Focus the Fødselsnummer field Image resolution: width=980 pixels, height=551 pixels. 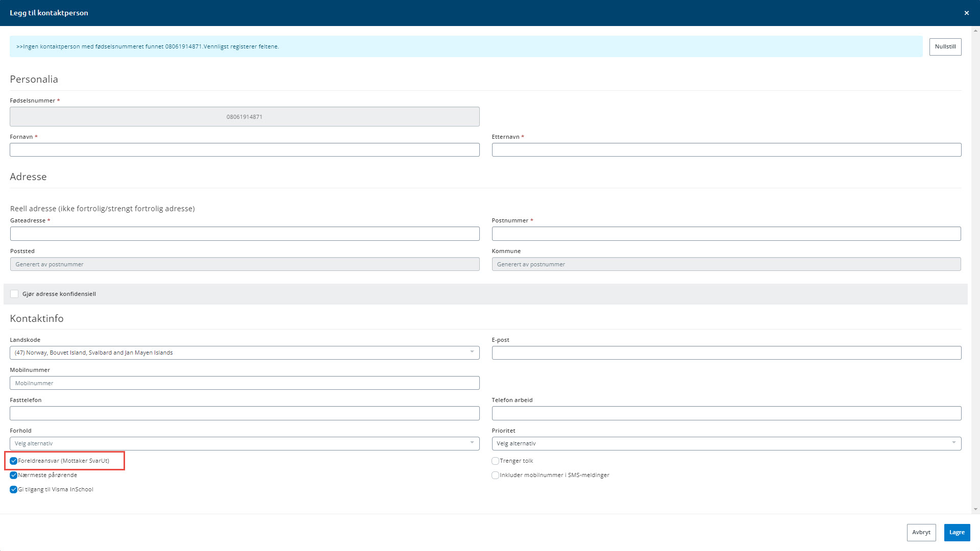[244, 117]
